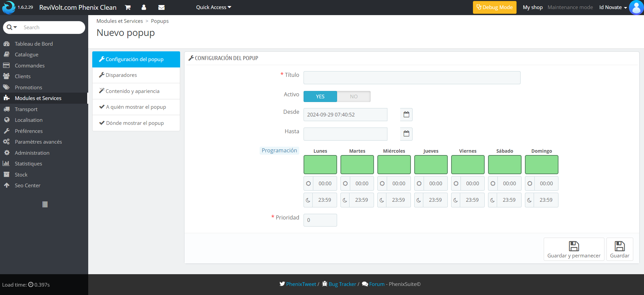
Task: Click the Lunes sun start-time icon
Action: pyautogui.click(x=308, y=184)
